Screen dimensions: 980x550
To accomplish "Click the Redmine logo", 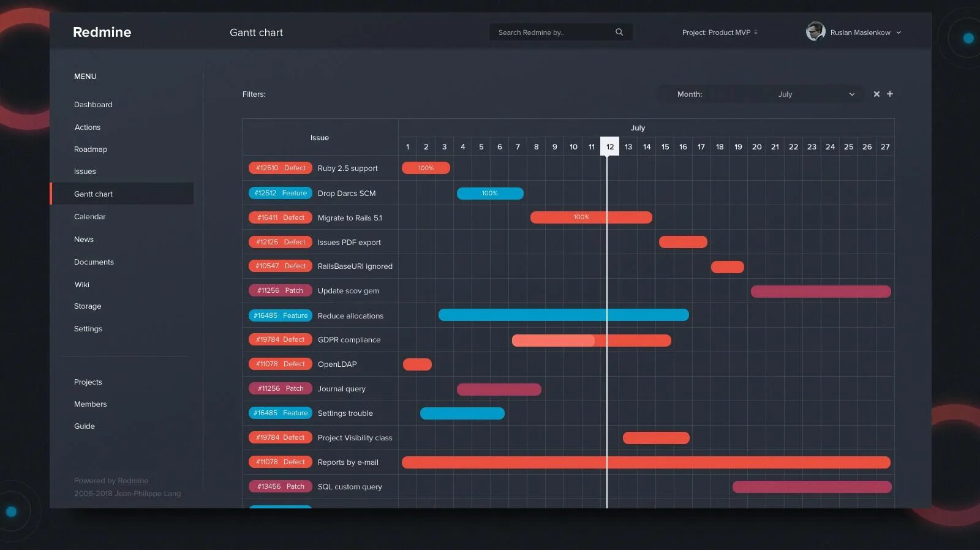I will coord(102,32).
